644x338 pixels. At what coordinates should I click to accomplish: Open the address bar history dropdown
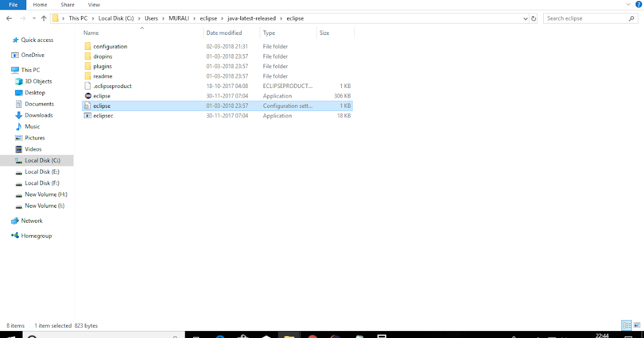[x=525, y=18]
